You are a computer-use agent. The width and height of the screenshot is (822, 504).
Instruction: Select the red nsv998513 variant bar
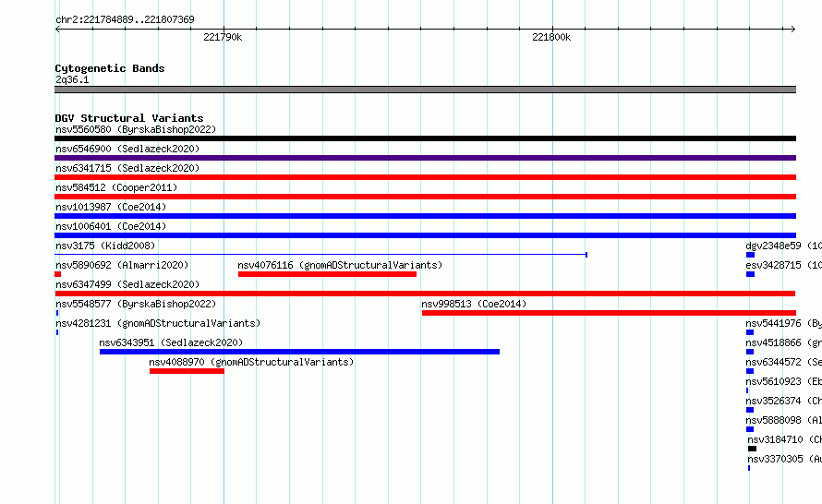[x=610, y=313]
